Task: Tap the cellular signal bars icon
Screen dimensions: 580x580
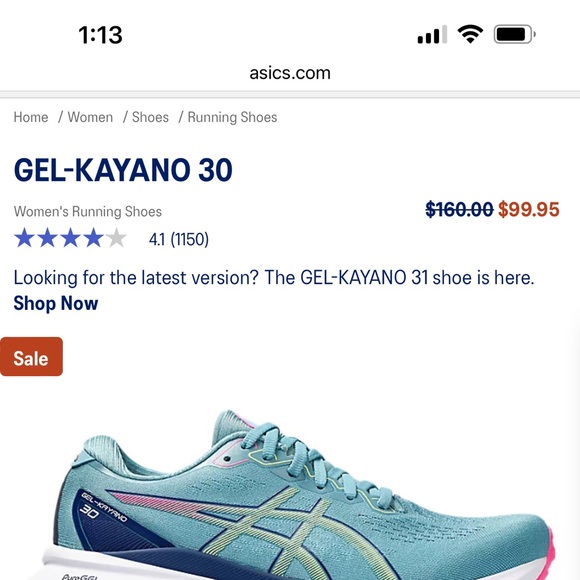Action: click(432, 34)
